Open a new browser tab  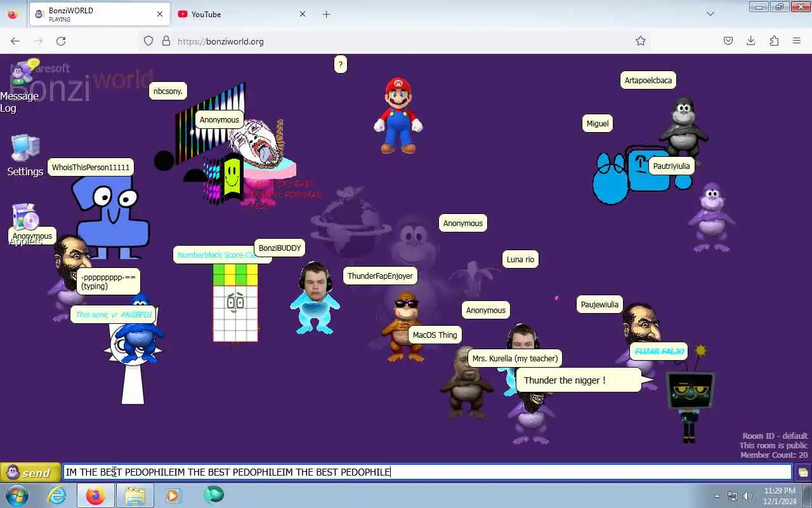tap(326, 14)
